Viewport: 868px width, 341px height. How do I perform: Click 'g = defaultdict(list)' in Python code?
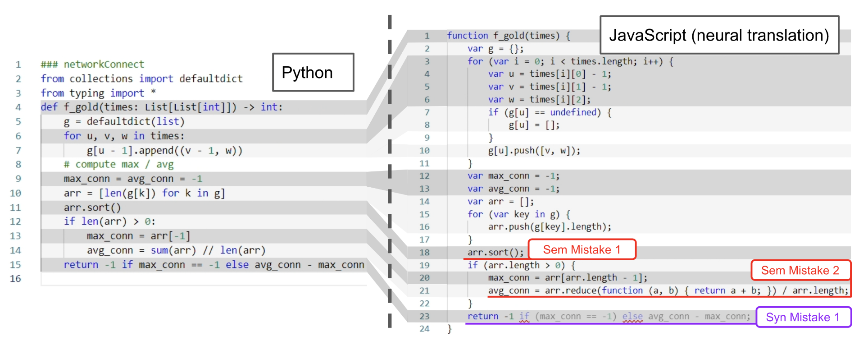click(x=124, y=122)
